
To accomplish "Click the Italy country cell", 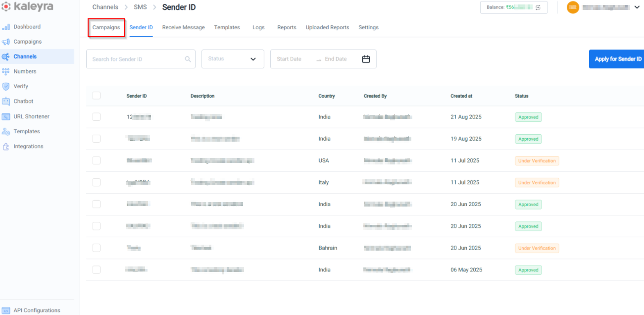I will [324, 182].
